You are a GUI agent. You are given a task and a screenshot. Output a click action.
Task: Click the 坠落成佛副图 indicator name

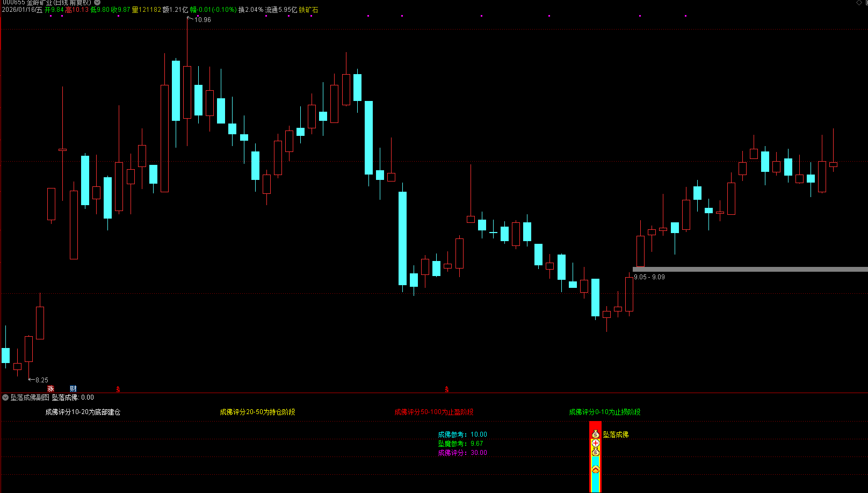click(x=30, y=397)
